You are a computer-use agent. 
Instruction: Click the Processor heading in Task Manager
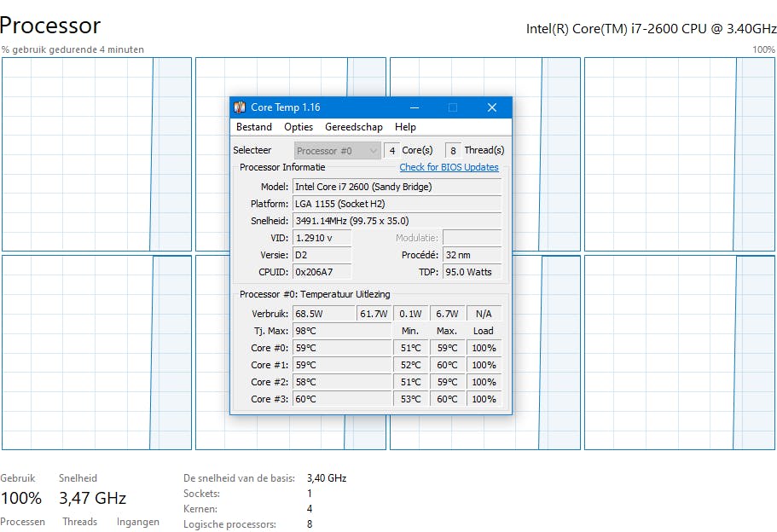[x=50, y=26]
